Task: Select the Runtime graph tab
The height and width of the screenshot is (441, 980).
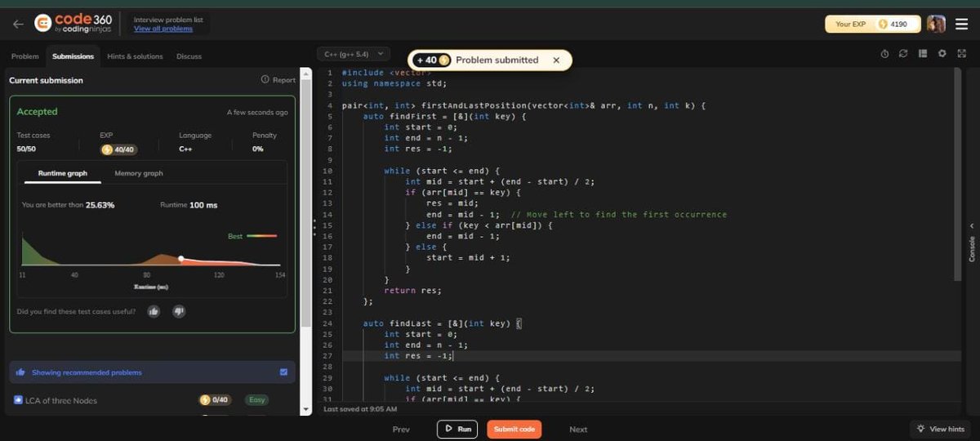Action: tap(62, 173)
